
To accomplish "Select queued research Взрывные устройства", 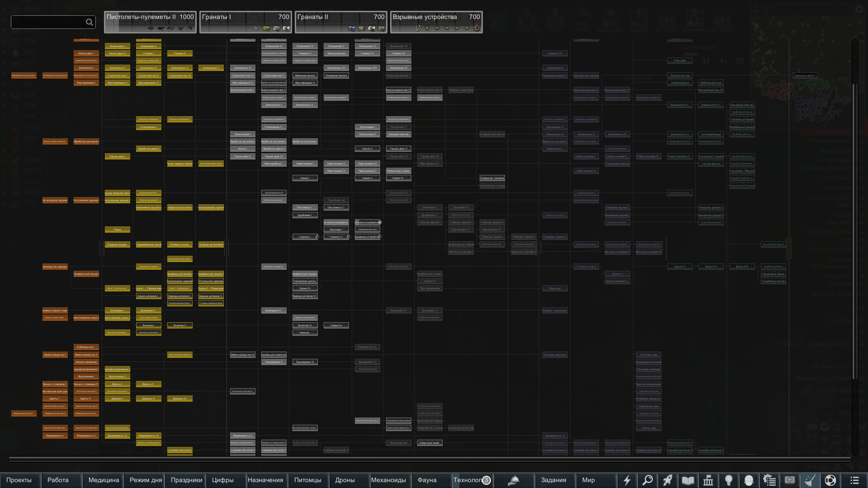I will [x=436, y=22].
